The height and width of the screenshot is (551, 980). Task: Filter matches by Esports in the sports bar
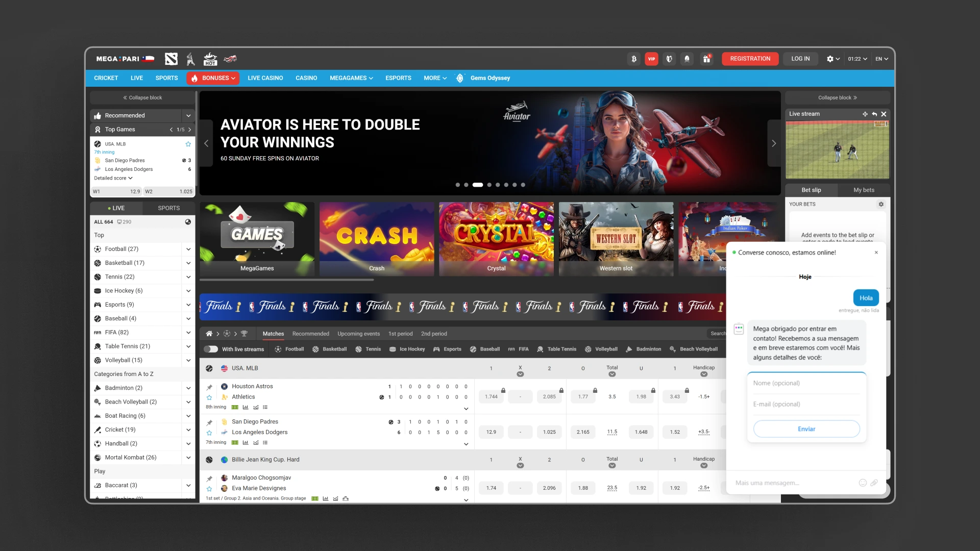[447, 349]
